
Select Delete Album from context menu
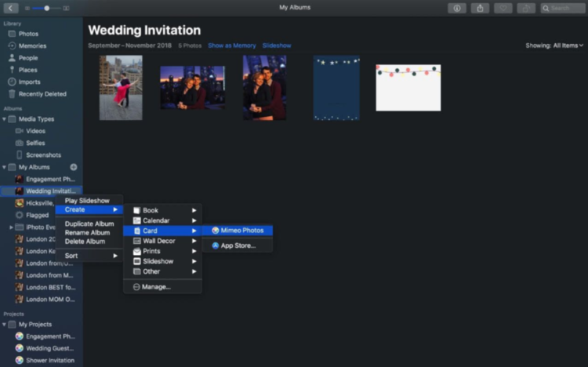pos(87,241)
